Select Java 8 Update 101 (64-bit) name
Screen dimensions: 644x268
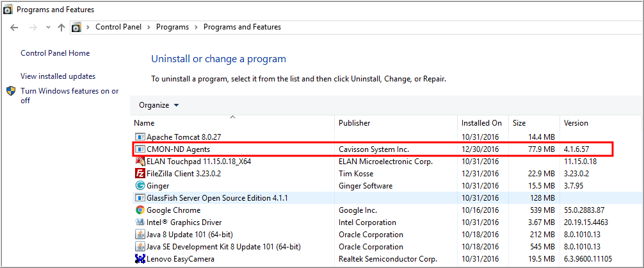coord(189,235)
